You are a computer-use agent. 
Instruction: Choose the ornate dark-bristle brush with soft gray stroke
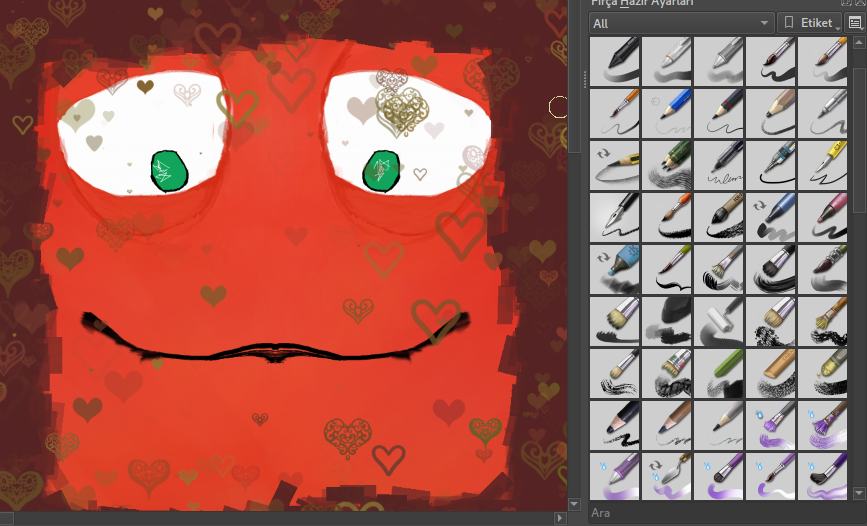click(822, 269)
